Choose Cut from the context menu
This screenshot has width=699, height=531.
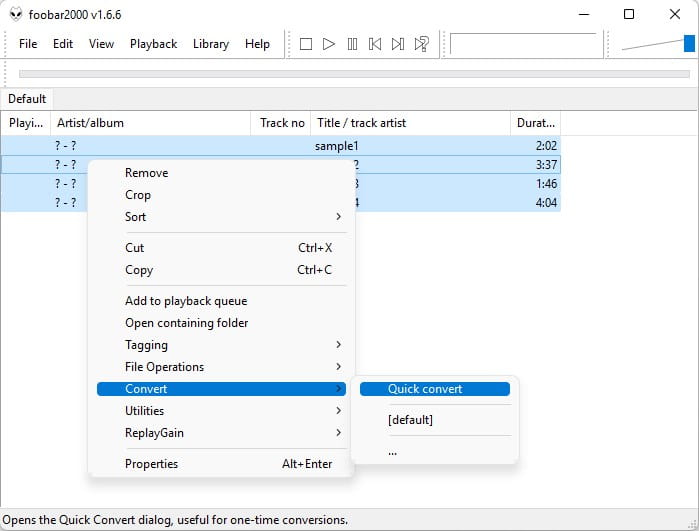click(x=221, y=248)
